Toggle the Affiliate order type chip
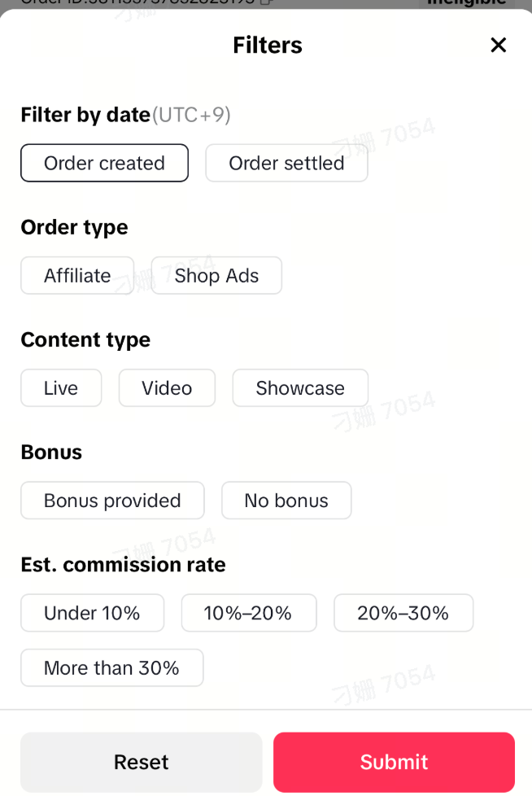 [x=77, y=275]
